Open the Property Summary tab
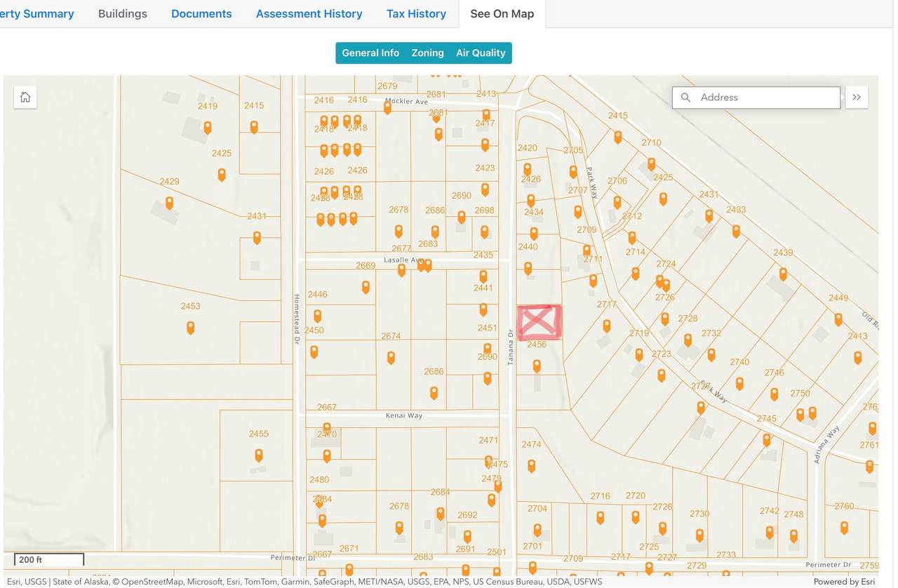This screenshot has height=588, width=898. 36,14
